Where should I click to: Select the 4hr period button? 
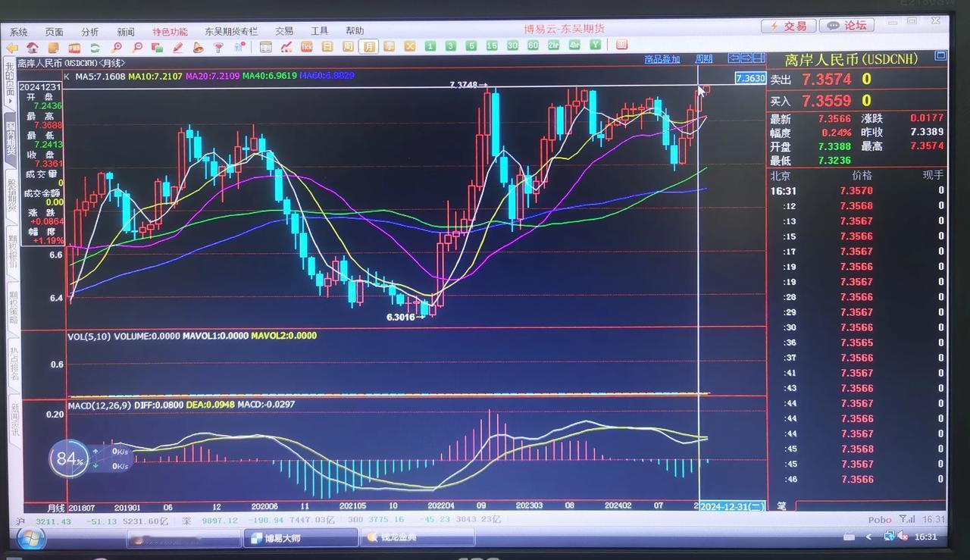tap(574, 46)
